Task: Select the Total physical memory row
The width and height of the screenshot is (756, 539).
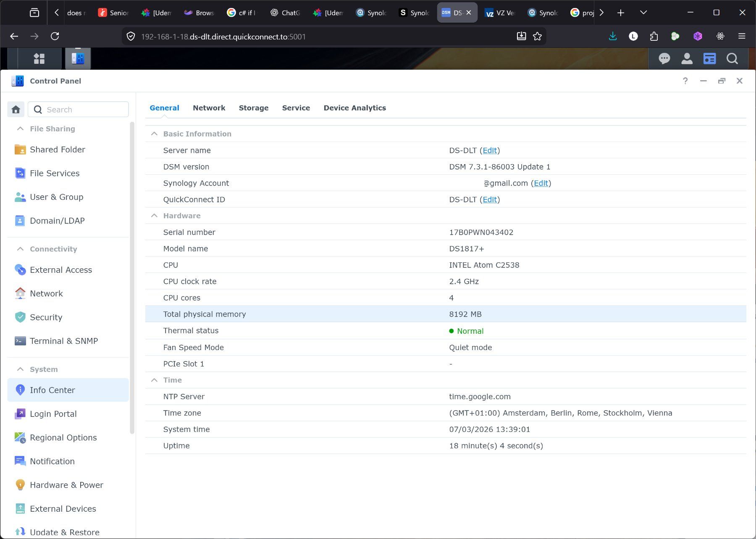Action: coord(446,314)
